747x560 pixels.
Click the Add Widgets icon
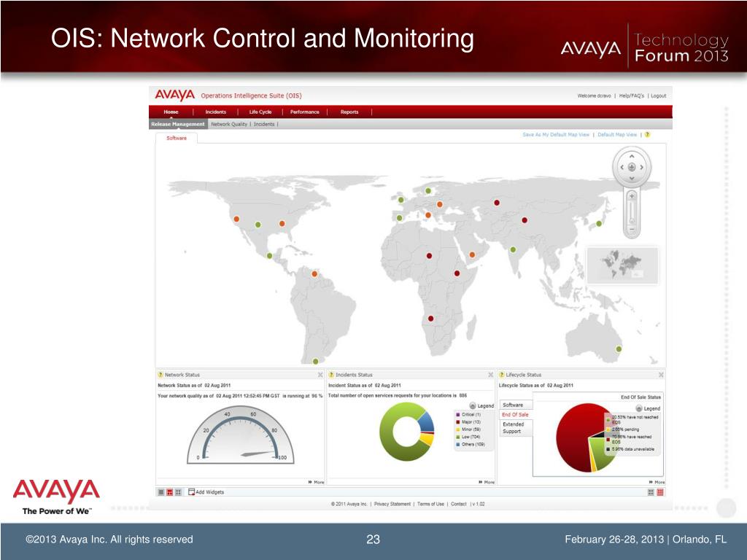(192, 492)
